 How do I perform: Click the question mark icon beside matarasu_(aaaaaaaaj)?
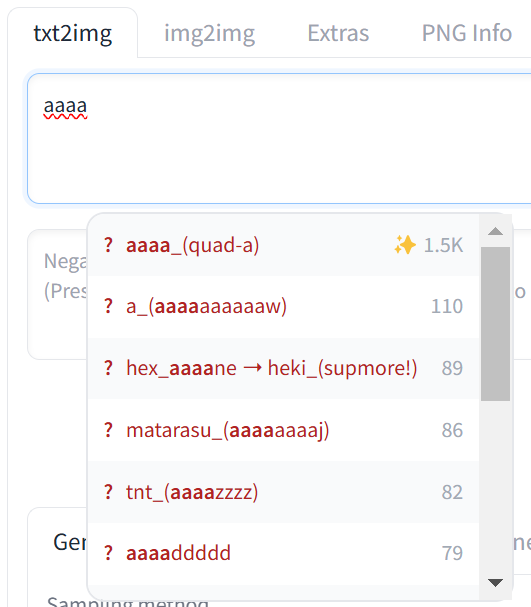click(108, 430)
